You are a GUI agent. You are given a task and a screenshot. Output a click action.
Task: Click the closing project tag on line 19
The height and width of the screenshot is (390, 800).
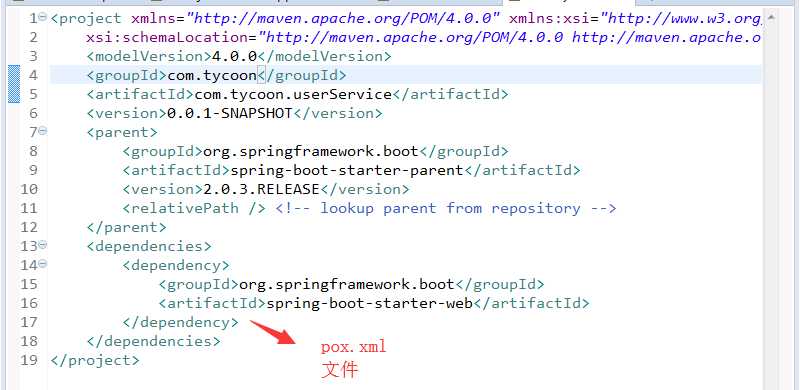pos(95,360)
